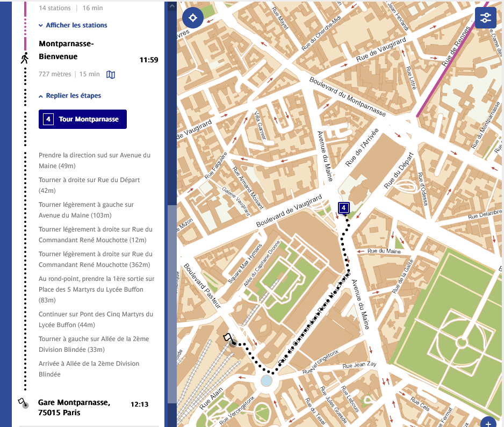Open the map filter settings icon
This screenshot has height=427, width=504.
485,18
